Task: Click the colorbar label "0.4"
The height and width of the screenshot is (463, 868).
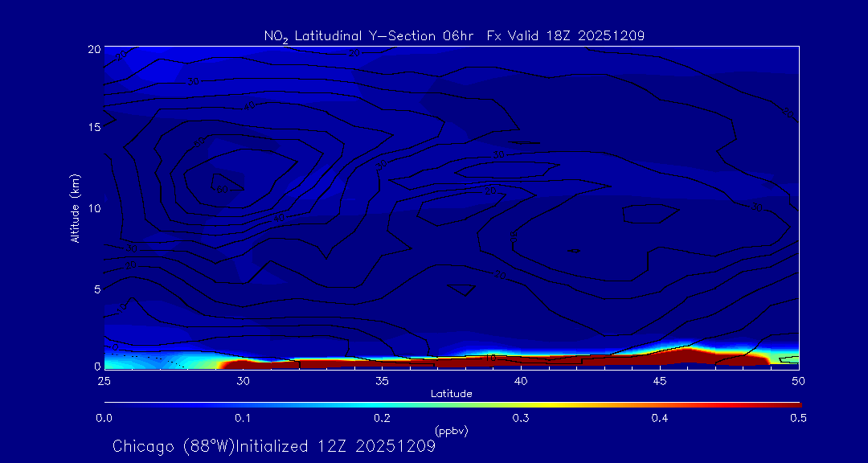Action: 659,419
